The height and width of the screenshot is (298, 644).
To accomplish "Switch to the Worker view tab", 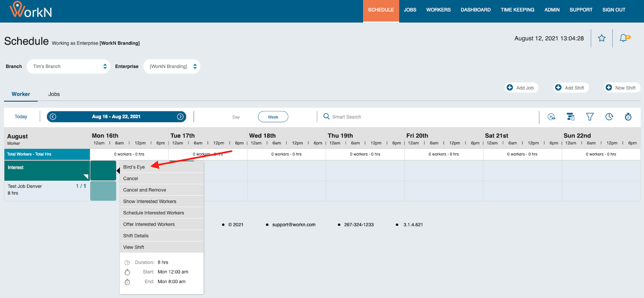I will click(x=21, y=94).
